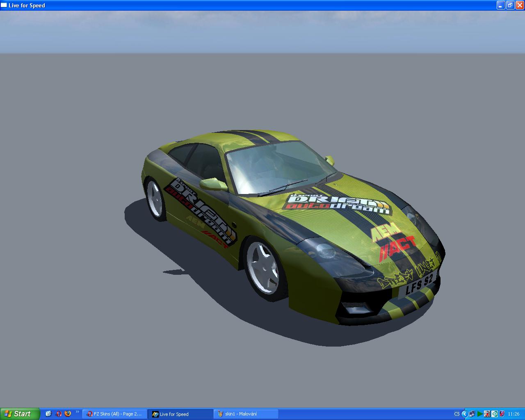Open the green-and-white tray icon

point(495,414)
